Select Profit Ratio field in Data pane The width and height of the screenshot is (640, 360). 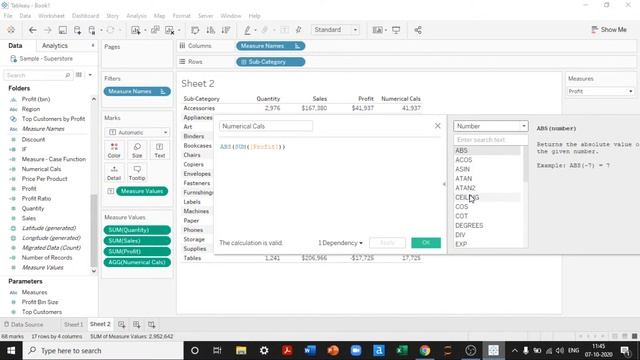[x=36, y=199]
